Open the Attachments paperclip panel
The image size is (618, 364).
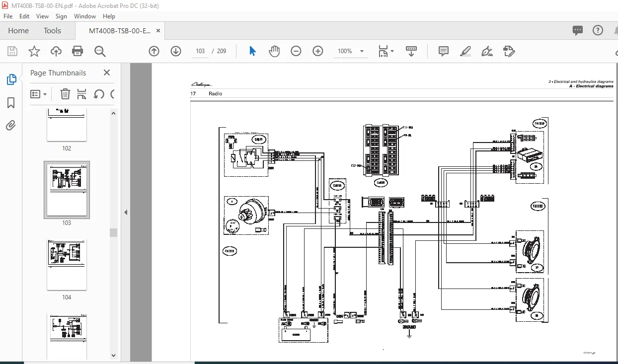coord(11,125)
